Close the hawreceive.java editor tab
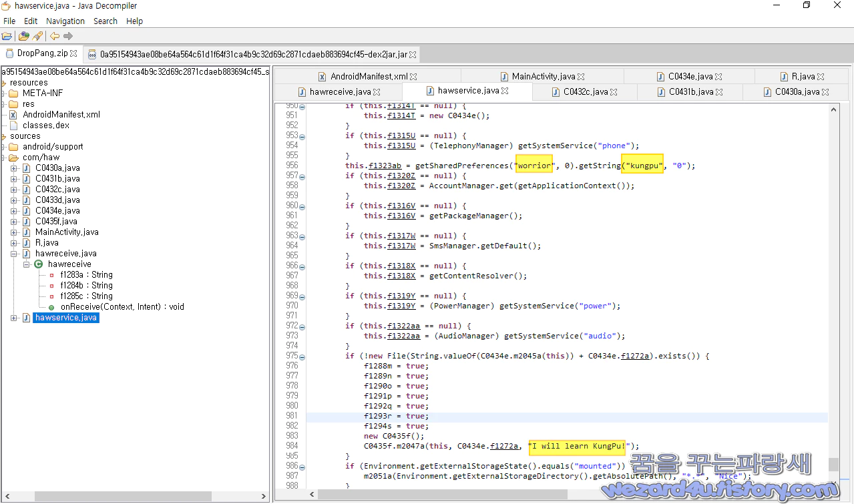 pyautogui.click(x=377, y=91)
